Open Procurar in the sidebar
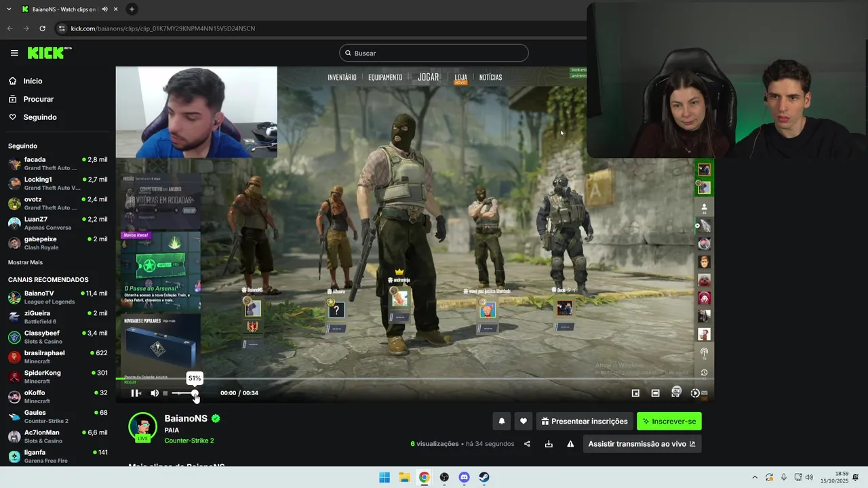868x488 pixels. pyautogui.click(x=38, y=99)
